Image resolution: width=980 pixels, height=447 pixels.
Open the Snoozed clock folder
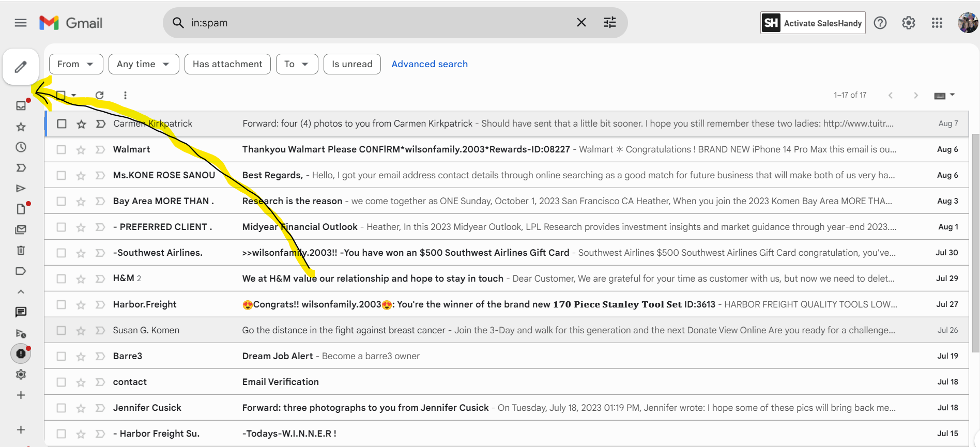[21, 147]
